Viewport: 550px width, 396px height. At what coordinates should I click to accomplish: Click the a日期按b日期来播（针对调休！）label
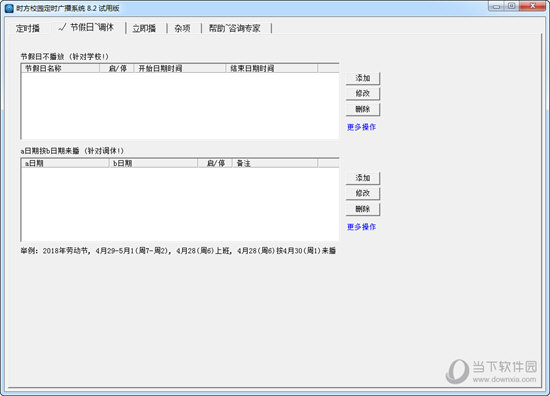[x=72, y=151]
